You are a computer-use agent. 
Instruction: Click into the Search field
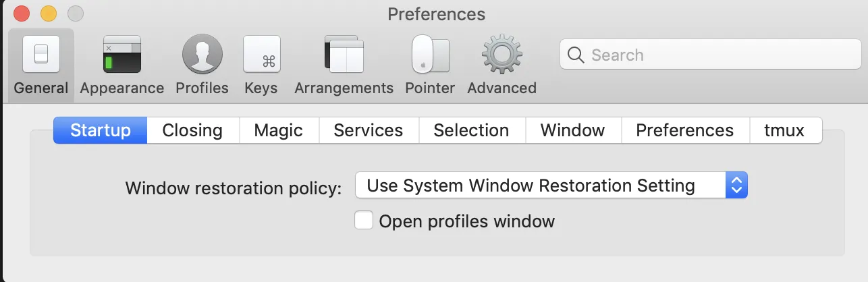715,55
